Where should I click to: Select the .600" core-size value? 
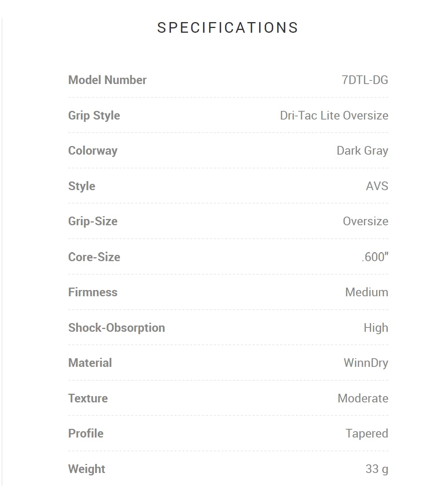point(375,257)
